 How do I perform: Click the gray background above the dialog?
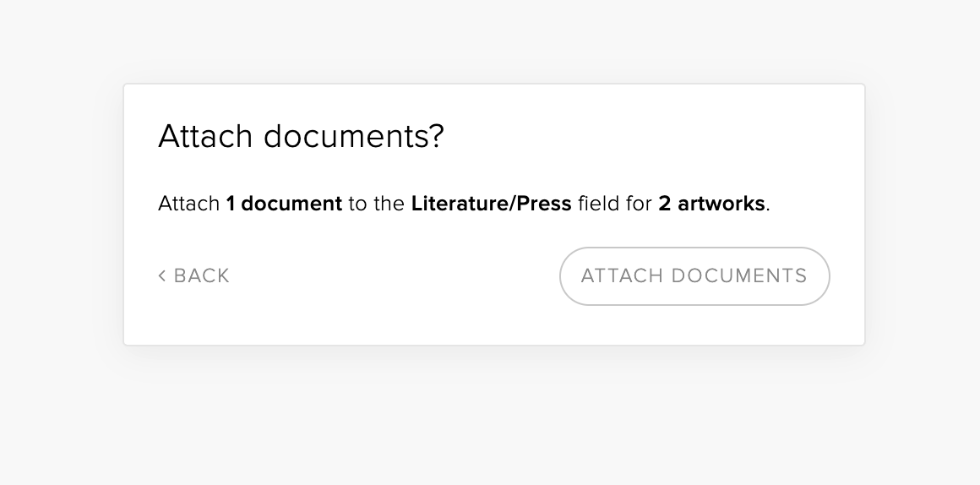pos(490,41)
